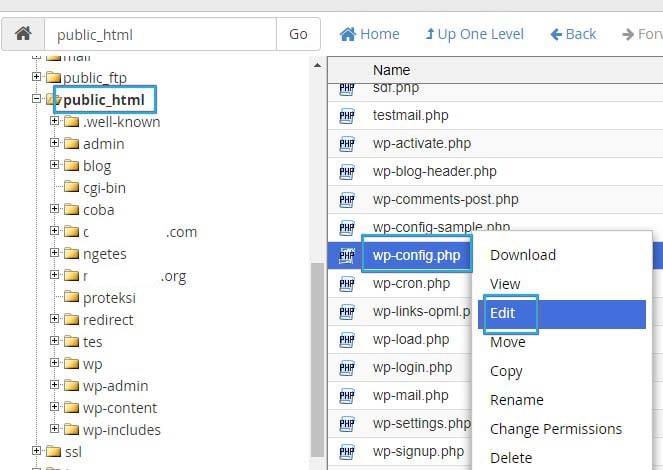Click the folder icon ending in .org

click(x=71, y=274)
